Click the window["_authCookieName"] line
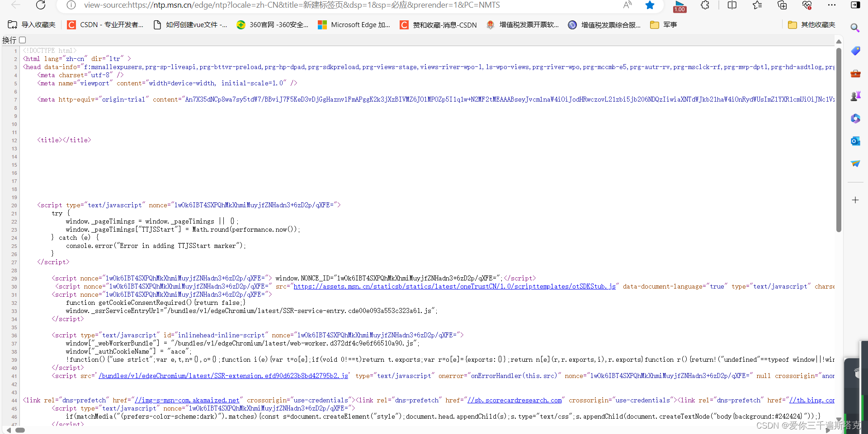The width and height of the screenshot is (868, 434). 128,351
